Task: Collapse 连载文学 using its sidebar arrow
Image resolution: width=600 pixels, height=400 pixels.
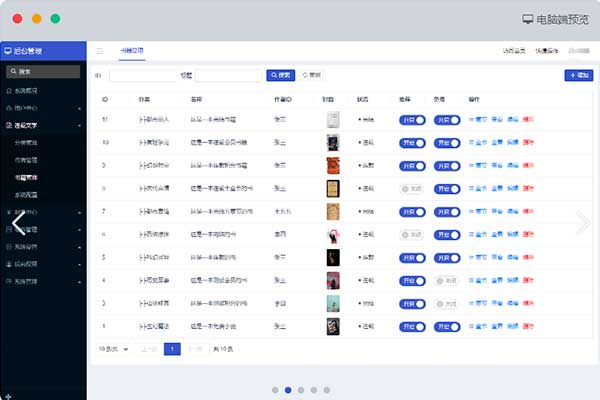Action: coord(79,126)
